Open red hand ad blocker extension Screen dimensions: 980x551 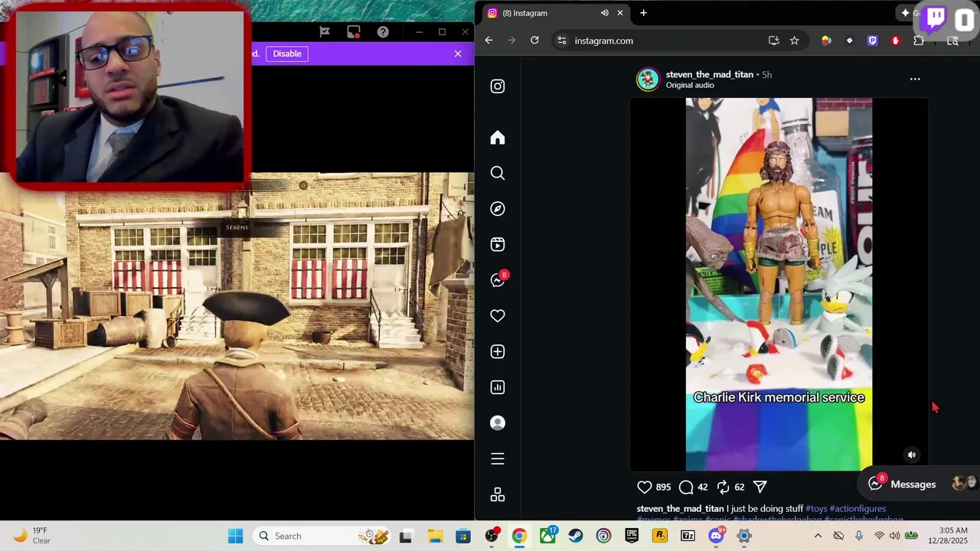(896, 41)
